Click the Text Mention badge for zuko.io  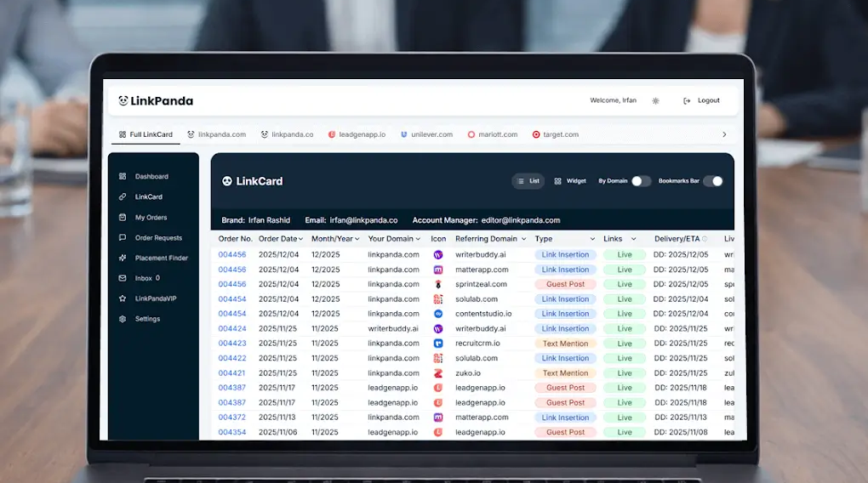(565, 373)
